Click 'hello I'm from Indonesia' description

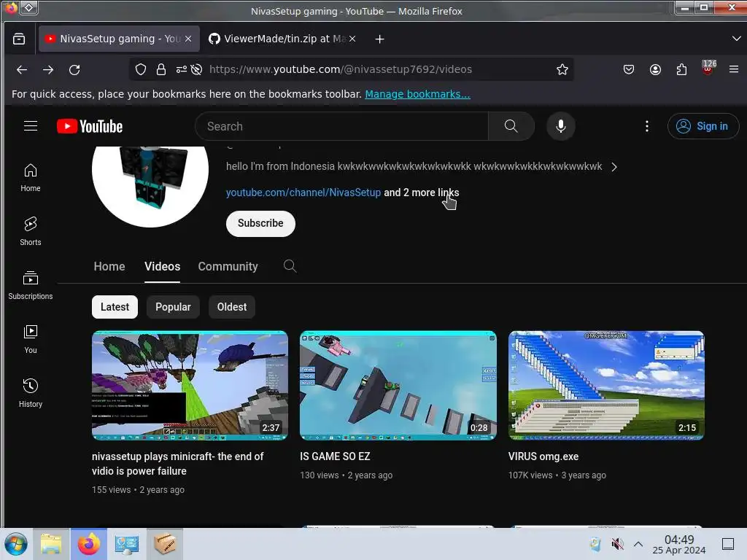(414, 167)
